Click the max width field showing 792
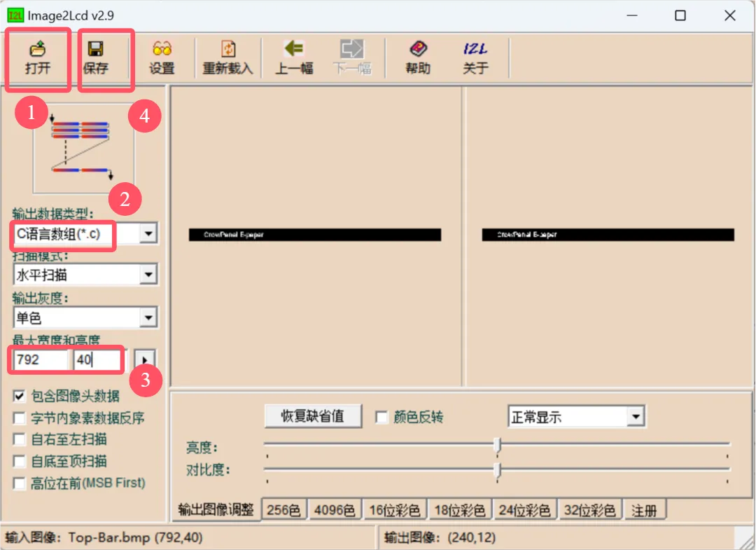This screenshot has height=550, width=756. [40, 360]
